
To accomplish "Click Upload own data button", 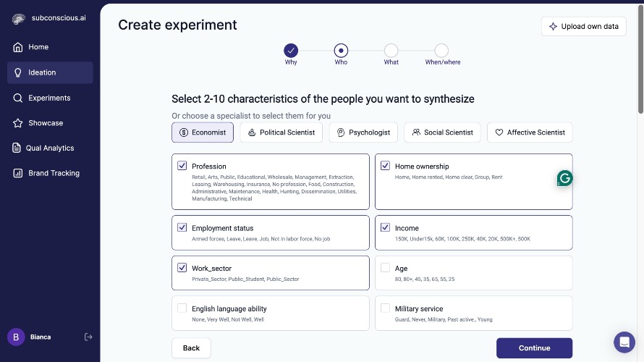I will [x=583, y=27].
